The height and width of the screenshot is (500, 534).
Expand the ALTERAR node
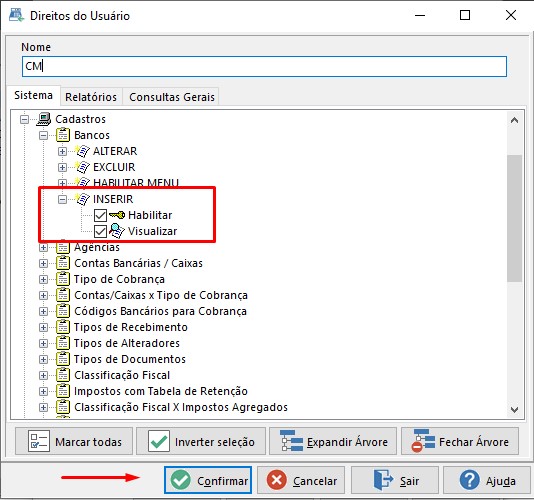62,151
